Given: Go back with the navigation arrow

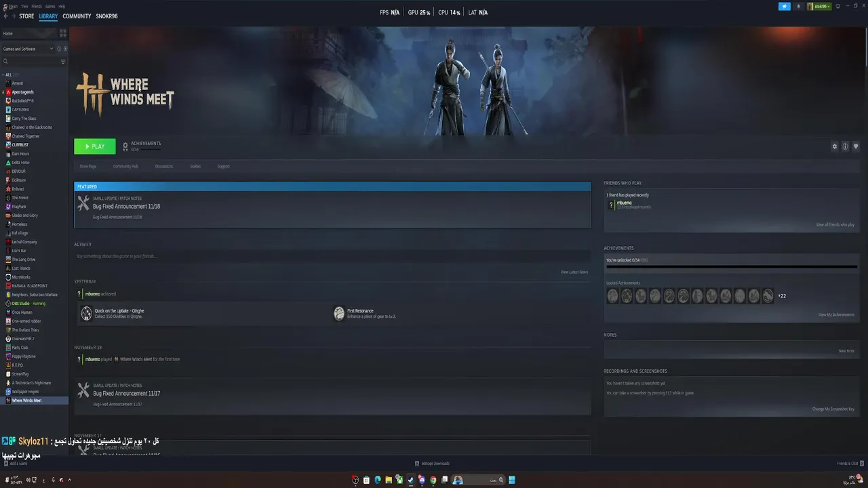Looking at the screenshot, I should coord(5,16).
